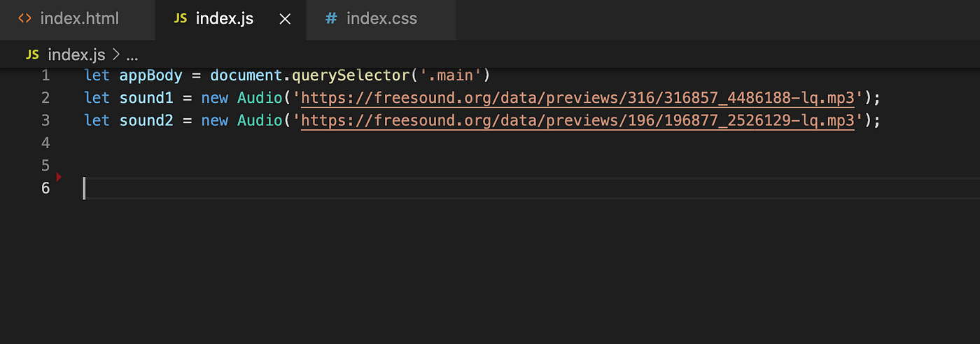The image size is (980, 344).
Task: Click line number 4 in the gutter
Action: tap(45, 143)
